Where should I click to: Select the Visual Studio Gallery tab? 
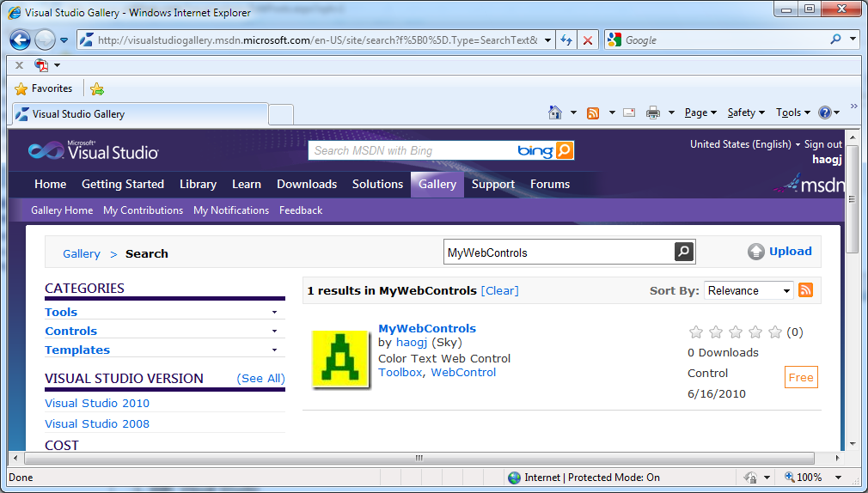[x=141, y=114]
